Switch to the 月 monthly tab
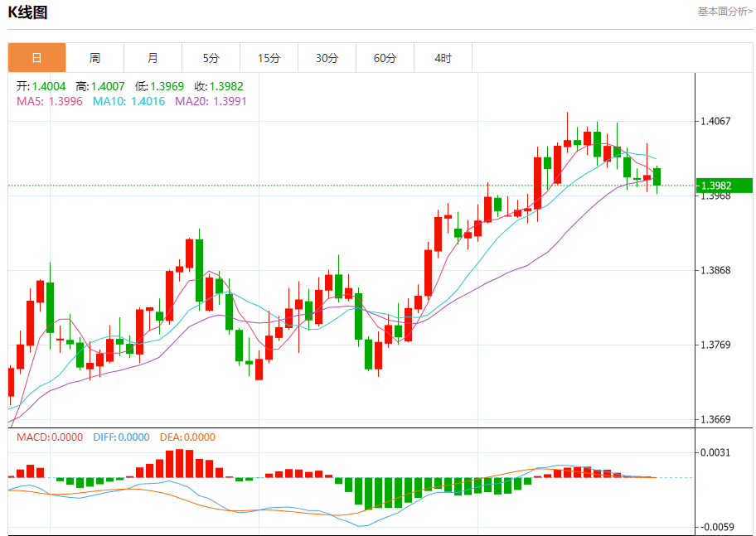This screenshot has width=756, height=536. click(x=153, y=58)
